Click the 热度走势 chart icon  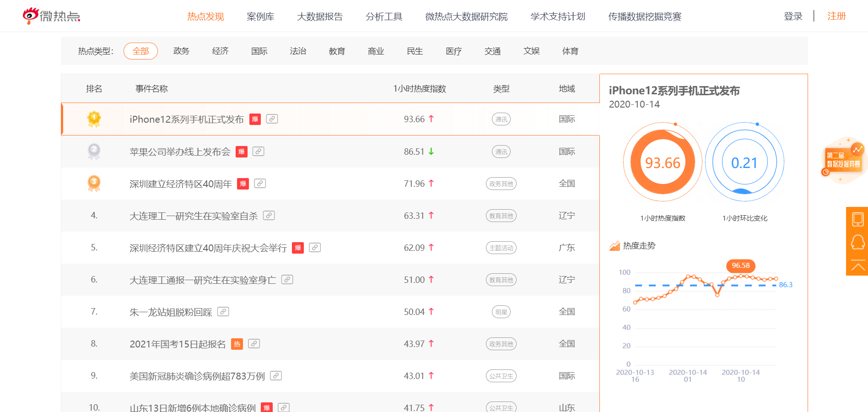pos(615,246)
